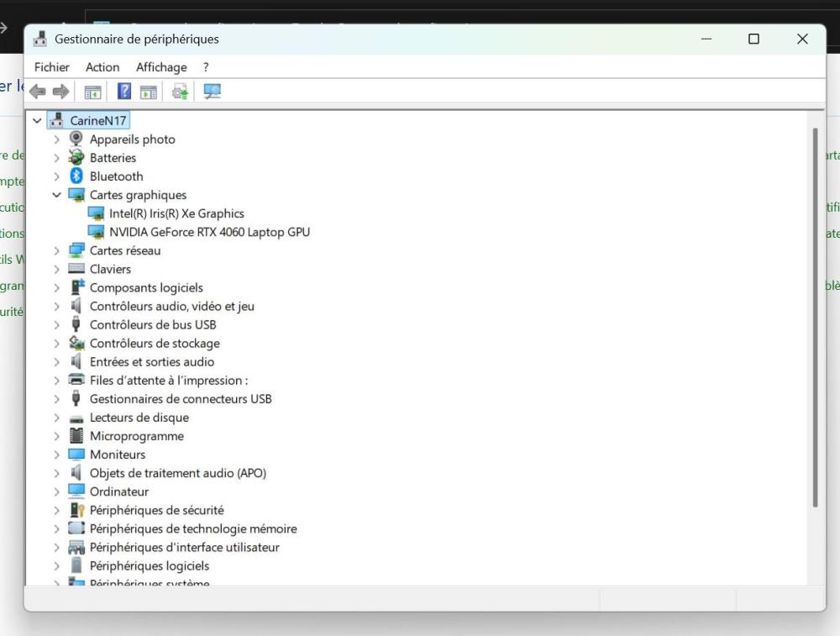The height and width of the screenshot is (636, 840).
Task: Click the Files d'attente printer icon
Action: pyautogui.click(x=76, y=380)
